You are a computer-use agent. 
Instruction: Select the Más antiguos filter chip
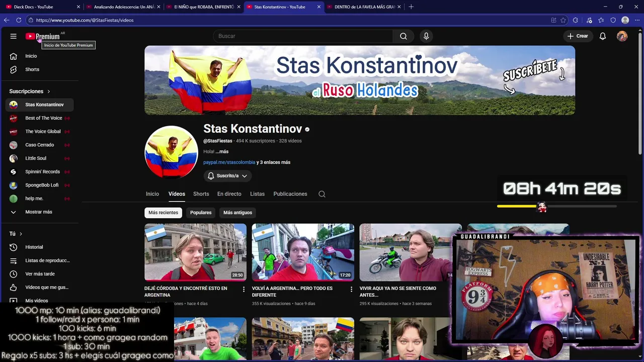237,213
